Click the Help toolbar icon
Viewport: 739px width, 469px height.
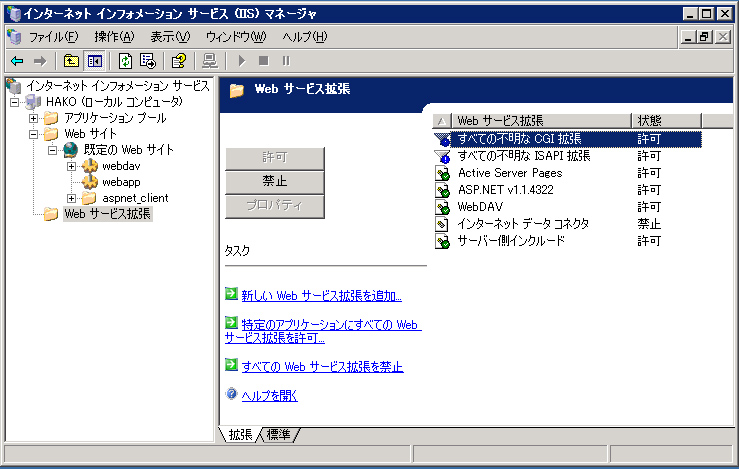[x=179, y=61]
